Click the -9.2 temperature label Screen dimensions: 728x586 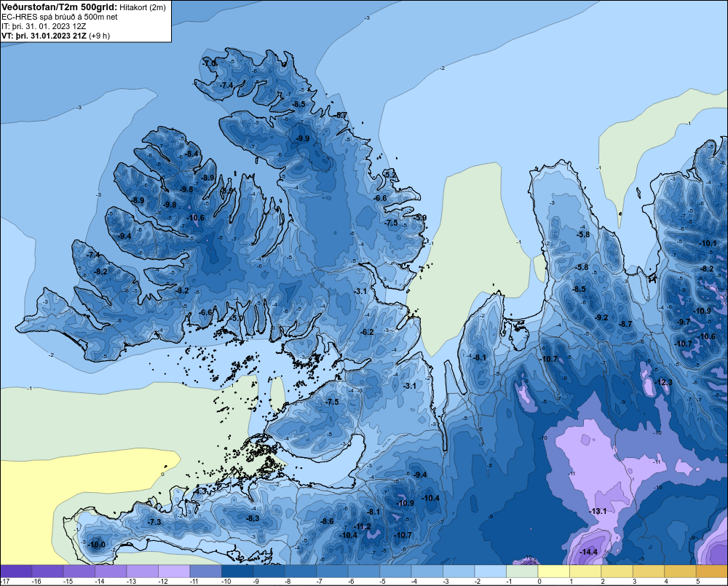(x=602, y=317)
